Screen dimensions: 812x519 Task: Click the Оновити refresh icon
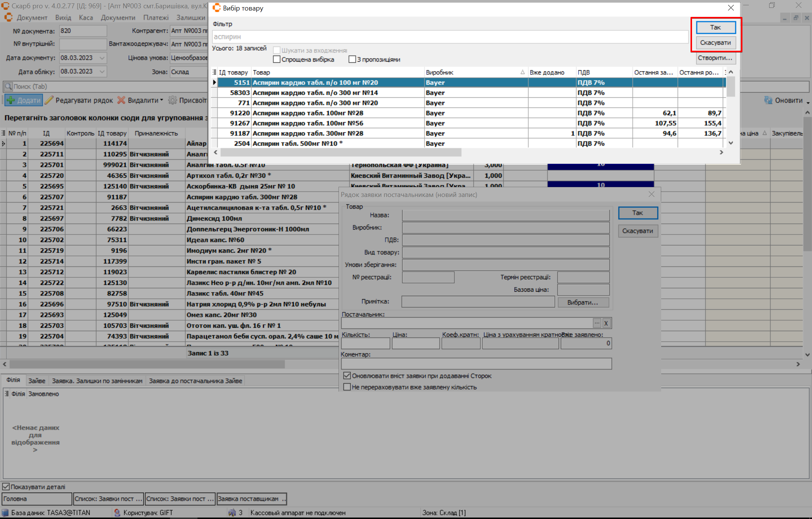768,100
